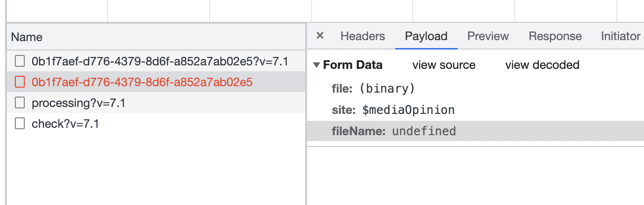This screenshot has height=205, width=644.
Task: Click the file: (binary) entry
Action: [373, 89]
